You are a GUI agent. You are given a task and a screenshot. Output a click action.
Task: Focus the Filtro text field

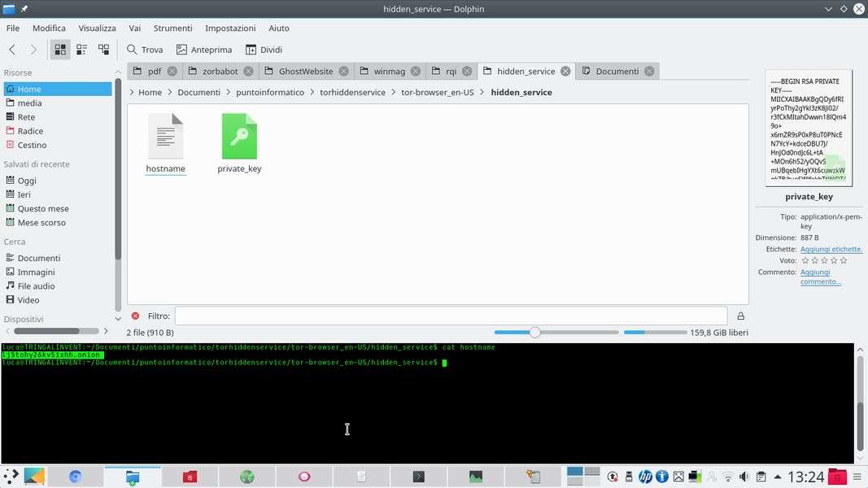[x=451, y=316]
